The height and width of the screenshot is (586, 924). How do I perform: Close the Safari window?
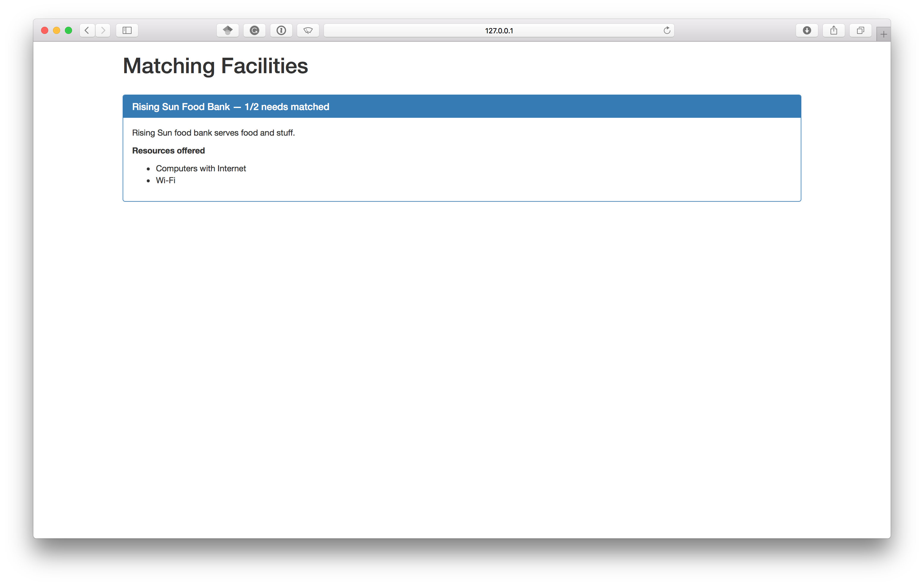(45, 30)
